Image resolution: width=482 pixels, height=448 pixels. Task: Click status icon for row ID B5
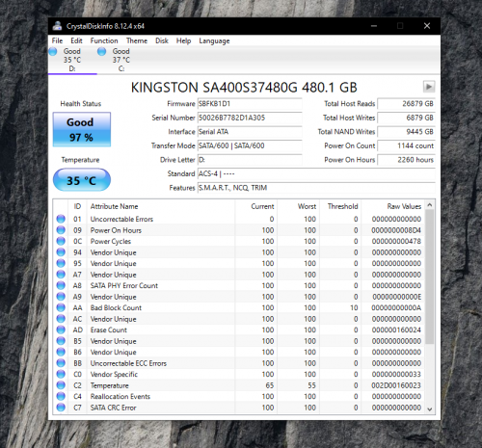pos(61,341)
